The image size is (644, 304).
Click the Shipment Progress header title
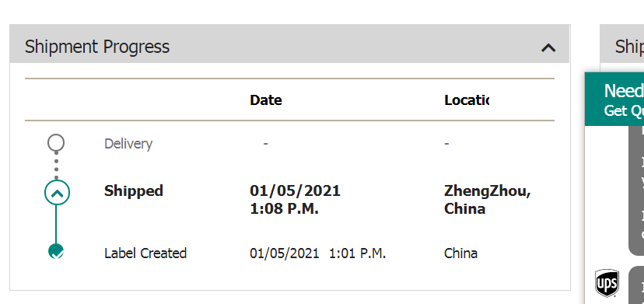(x=97, y=47)
